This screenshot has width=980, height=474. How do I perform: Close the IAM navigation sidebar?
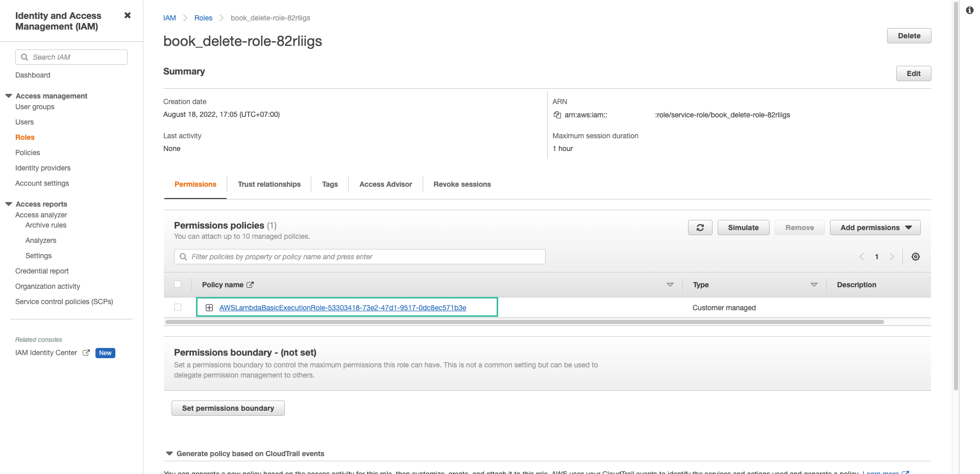point(127,15)
